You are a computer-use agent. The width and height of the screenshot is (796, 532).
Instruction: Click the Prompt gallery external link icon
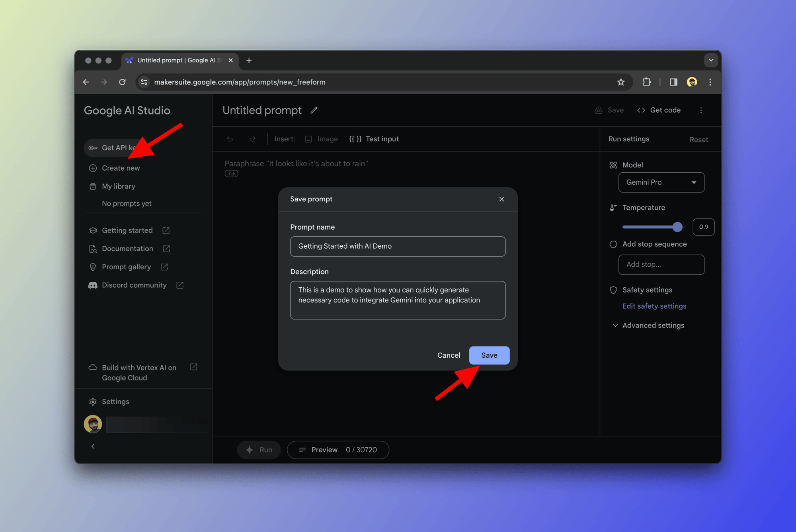165,267
